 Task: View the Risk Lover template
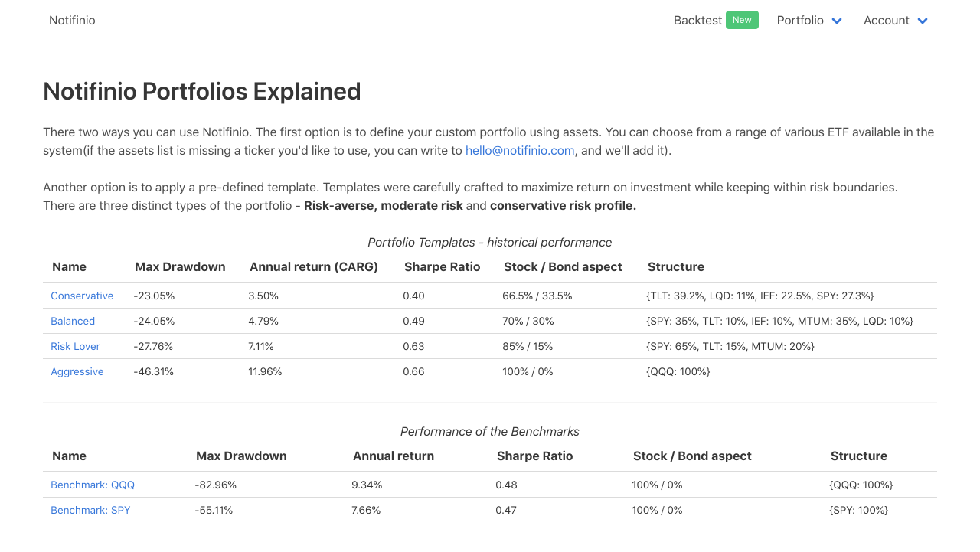point(75,346)
